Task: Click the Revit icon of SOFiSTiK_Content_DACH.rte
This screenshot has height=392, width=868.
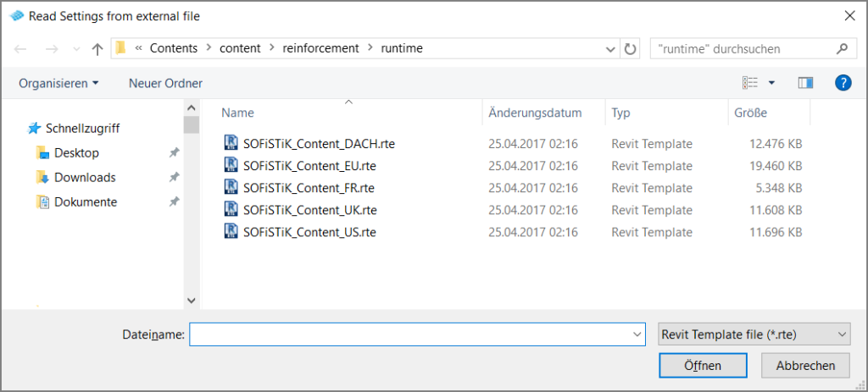Action: [x=231, y=142]
